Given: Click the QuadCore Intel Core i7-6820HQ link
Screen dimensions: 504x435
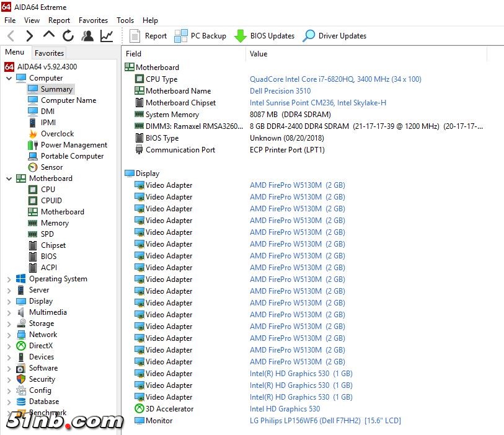Looking at the screenshot, I should click(335, 79).
